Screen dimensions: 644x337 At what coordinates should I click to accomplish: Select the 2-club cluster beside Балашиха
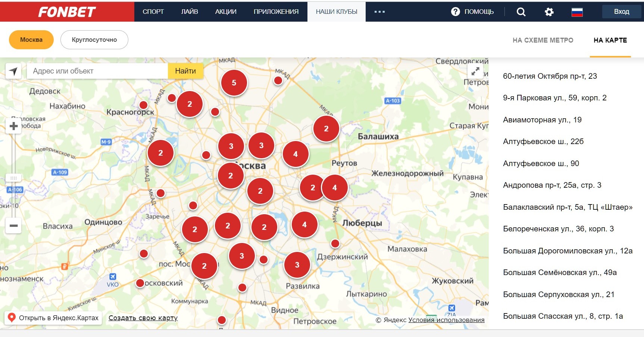(x=326, y=129)
